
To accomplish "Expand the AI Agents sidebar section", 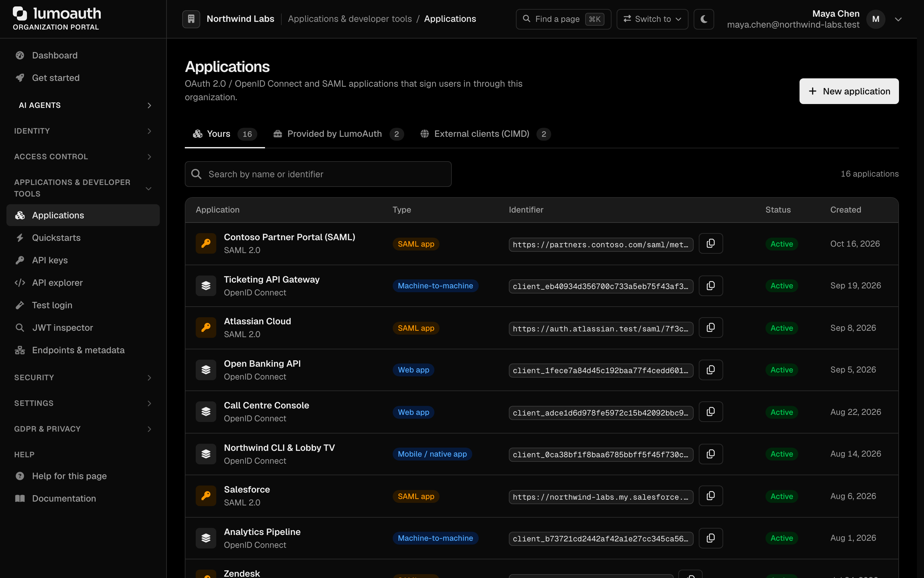I will tap(83, 105).
